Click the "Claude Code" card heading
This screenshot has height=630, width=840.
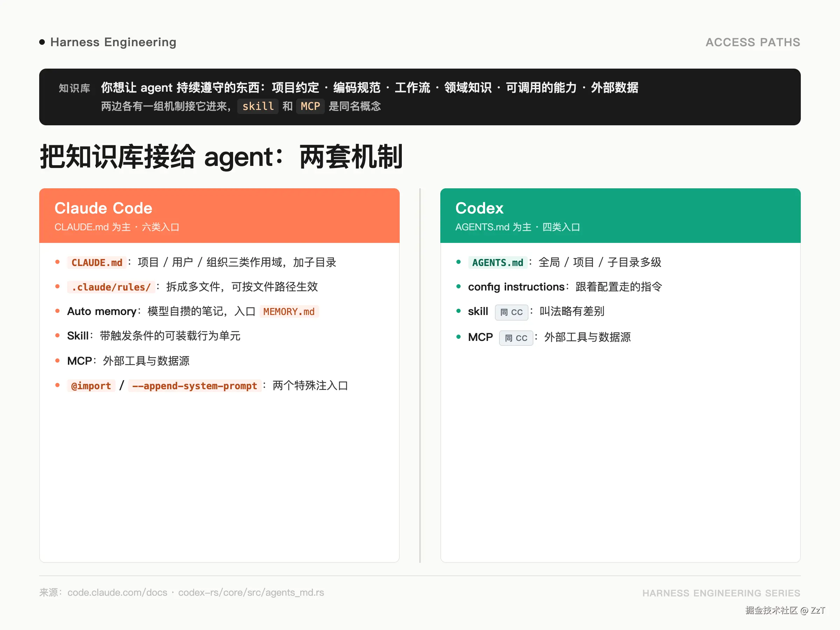coord(103,208)
